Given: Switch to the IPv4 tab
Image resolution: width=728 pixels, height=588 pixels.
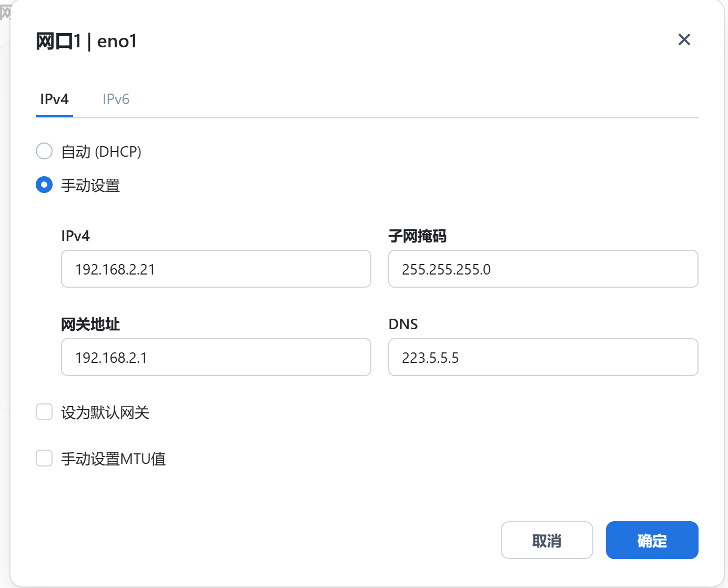Looking at the screenshot, I should click(54, 99).
